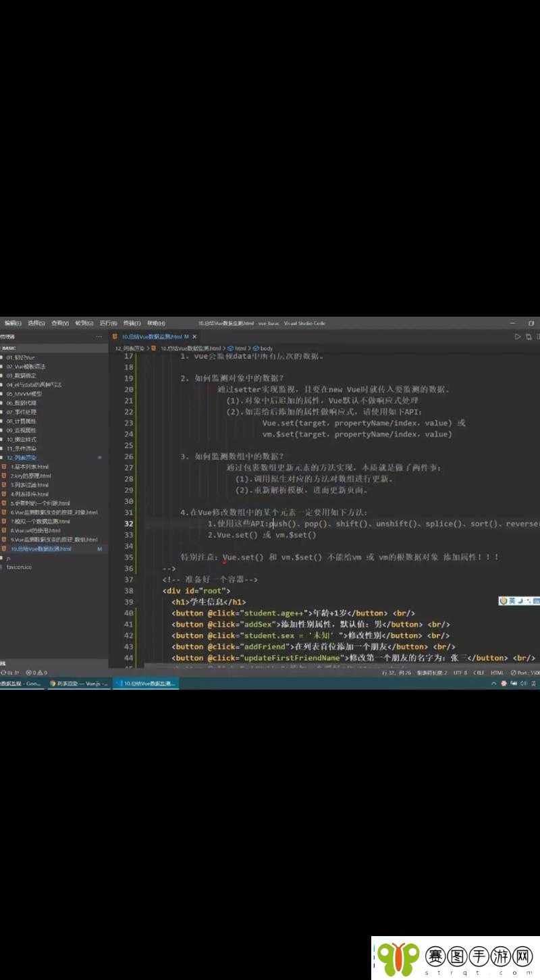The image size is (540, 980).
Task: Expand the 07_事件处理 folder
Action: coord(20,412)
